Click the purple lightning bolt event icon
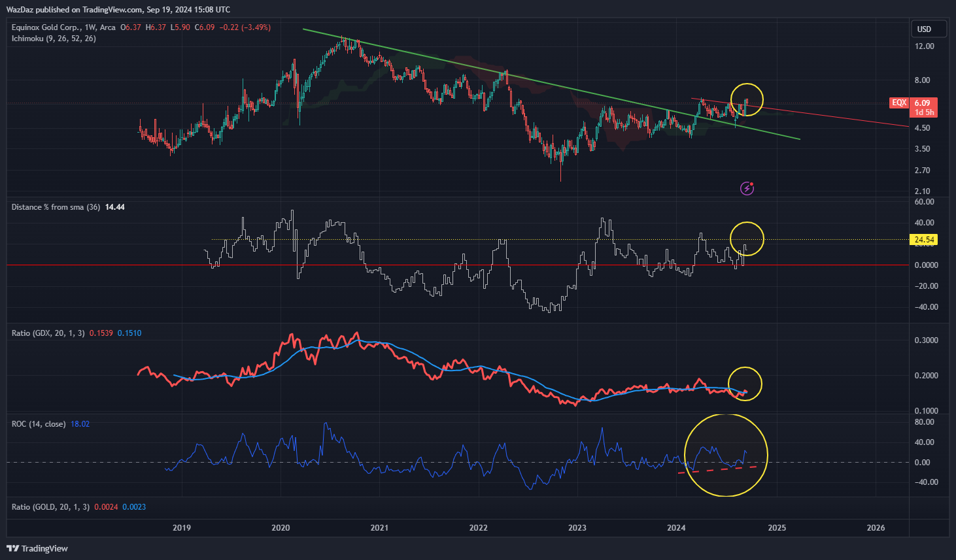 (x=747, y=189)
